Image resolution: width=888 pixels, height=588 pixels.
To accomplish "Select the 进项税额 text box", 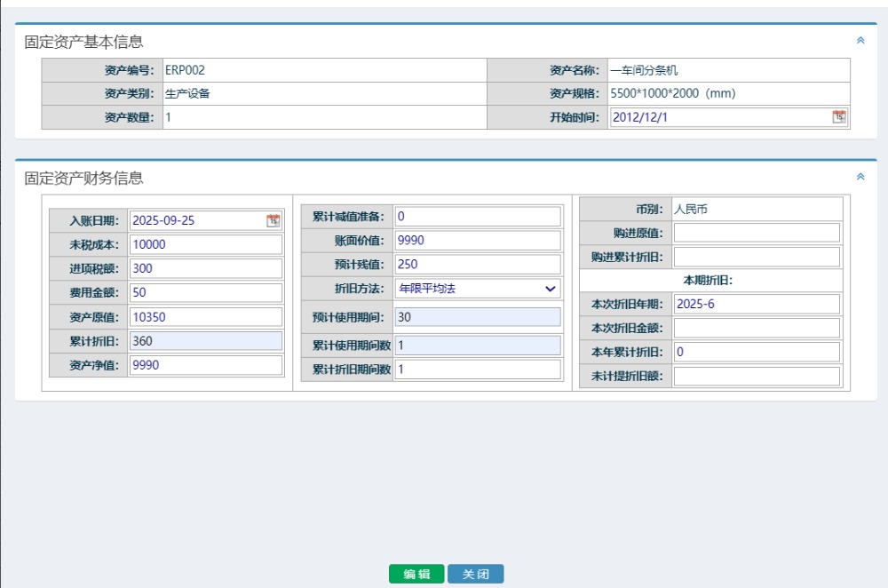I will pos(205,268).
